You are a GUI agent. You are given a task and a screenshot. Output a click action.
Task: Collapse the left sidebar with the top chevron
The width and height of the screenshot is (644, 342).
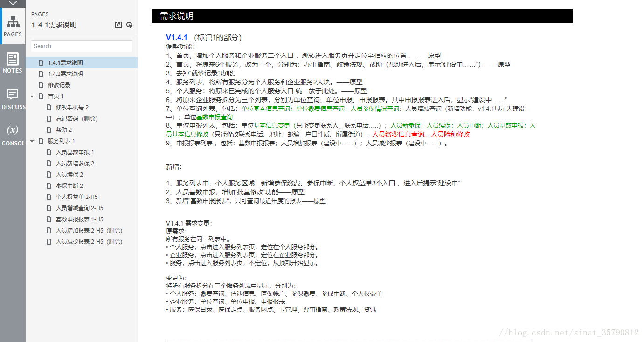(13, 4)
